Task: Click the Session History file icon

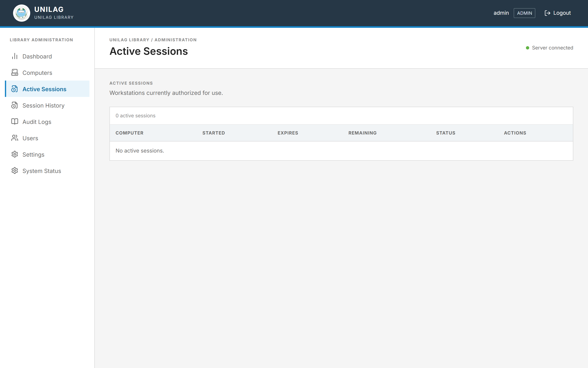Action: [14, 105]
